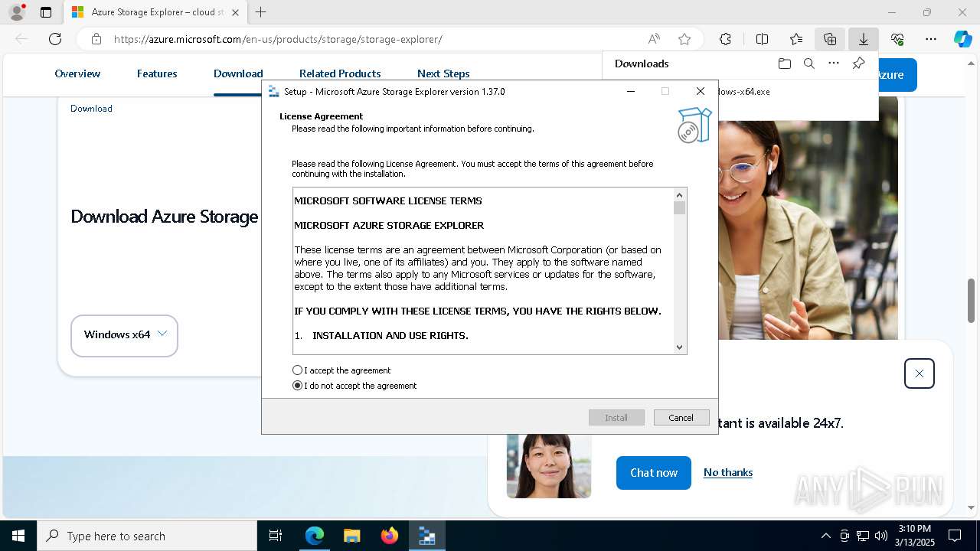Switch to the Overview tab

[x=77, y=73]
